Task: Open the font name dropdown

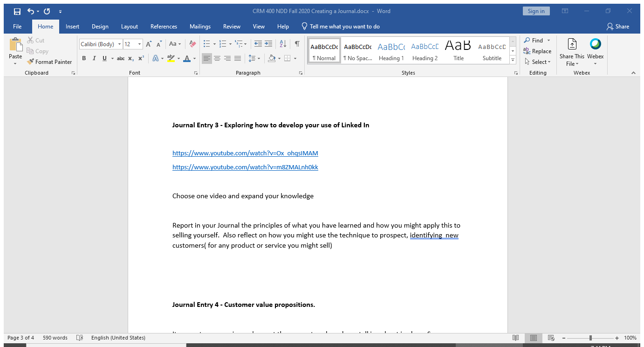Action: point(119,44)
